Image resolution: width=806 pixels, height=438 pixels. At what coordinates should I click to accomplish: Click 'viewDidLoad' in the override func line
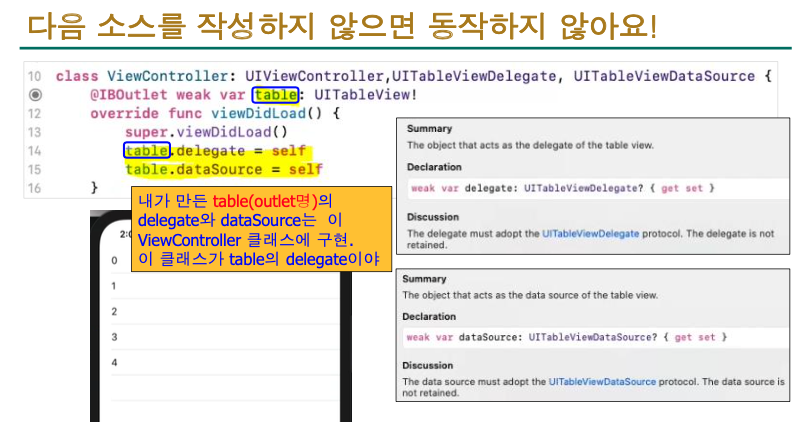[x=259, y=113]
